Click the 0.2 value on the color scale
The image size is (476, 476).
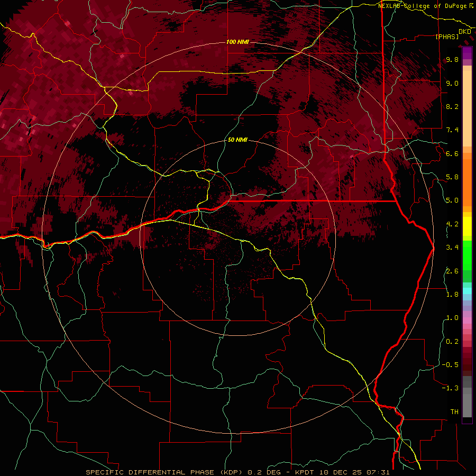click(452, 341)
